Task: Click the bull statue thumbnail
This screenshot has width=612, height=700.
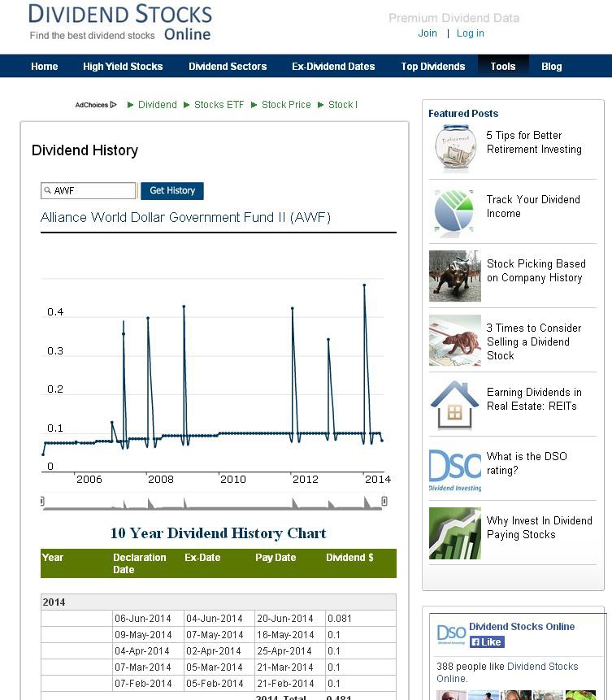Action: [x=455, y=276]
